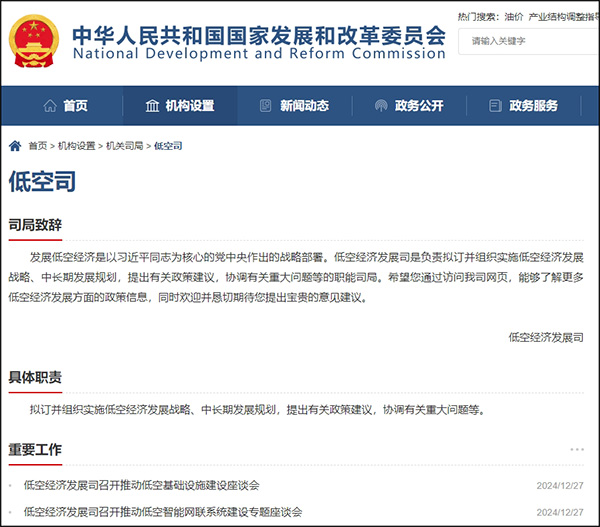Open the 新闻动态 navigation tab
Screen dimensions: 600x527
pyautogui.click(x=294, y=106)
